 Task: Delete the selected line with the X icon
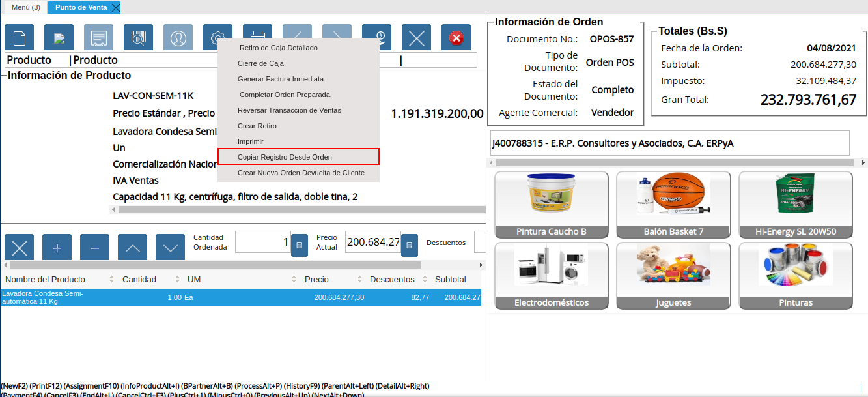19,246
